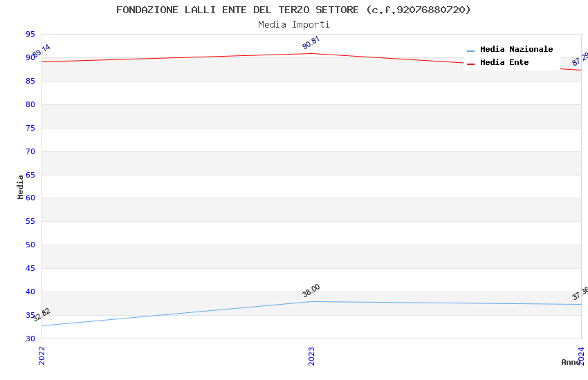Image resolution: width=588 pixels, height=380 pixels.
Task: Click the 'Anno' axis title
Action: click(570, 362)
